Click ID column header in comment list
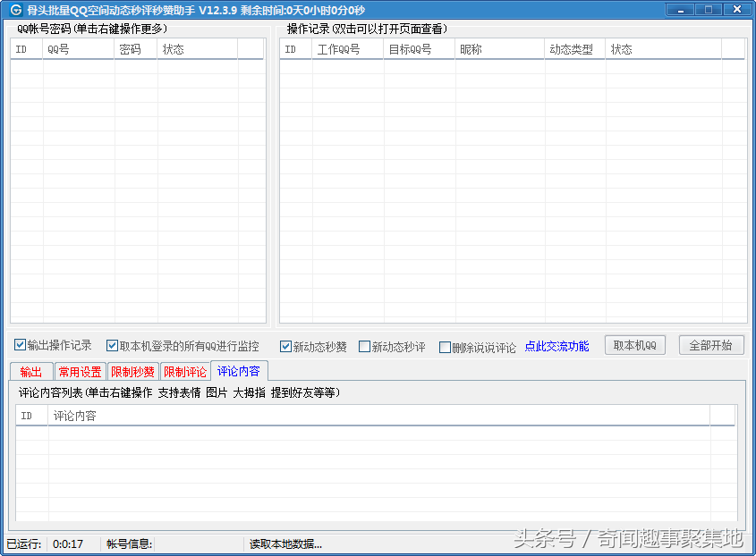Image resolution: width=756 pixels, height=556 pixels. 32,416
